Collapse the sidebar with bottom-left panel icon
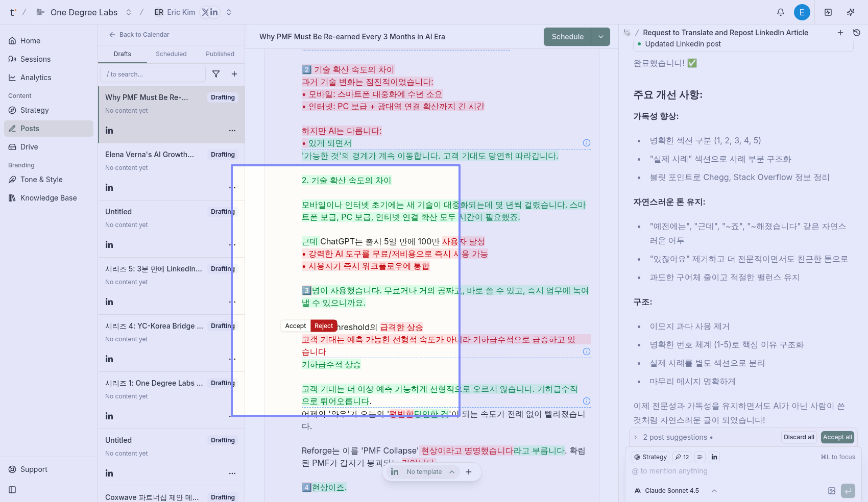Viewport: 868px width, 502px height. (12, 490)
